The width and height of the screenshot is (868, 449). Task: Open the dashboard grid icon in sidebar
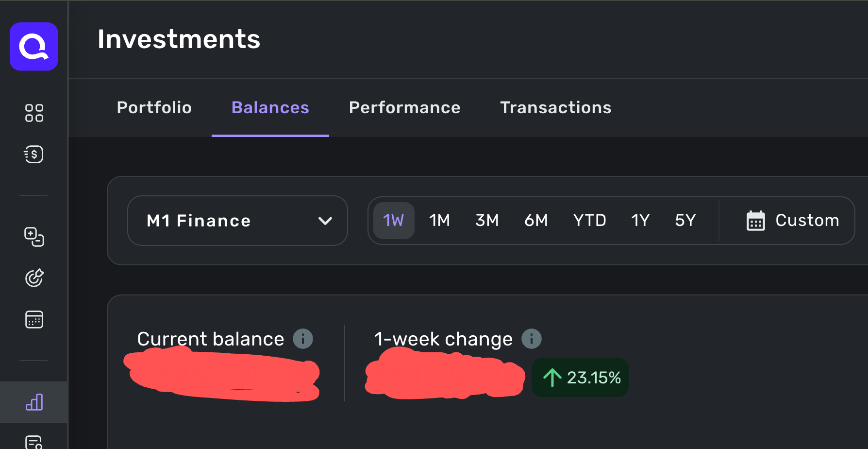(x=34, y=113)
